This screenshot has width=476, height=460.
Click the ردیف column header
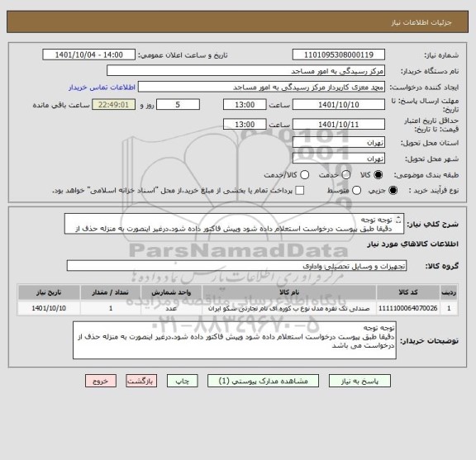coord(449,292)
